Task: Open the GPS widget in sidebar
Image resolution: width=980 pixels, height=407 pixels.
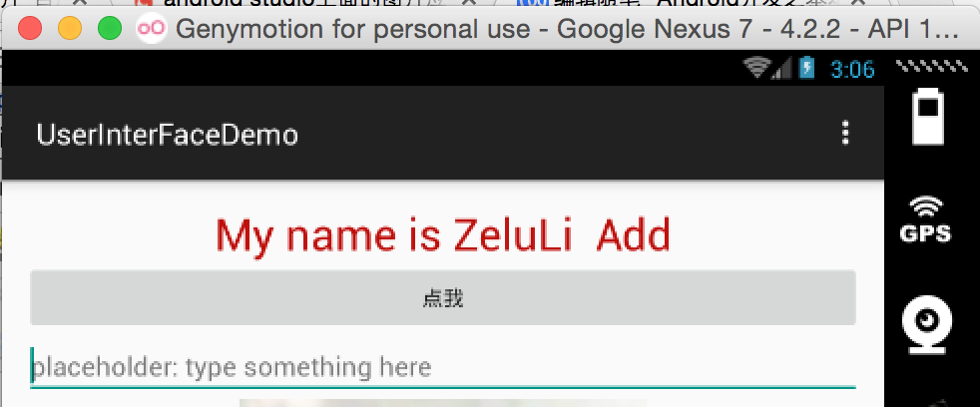Action: click(x=926, y=219)
